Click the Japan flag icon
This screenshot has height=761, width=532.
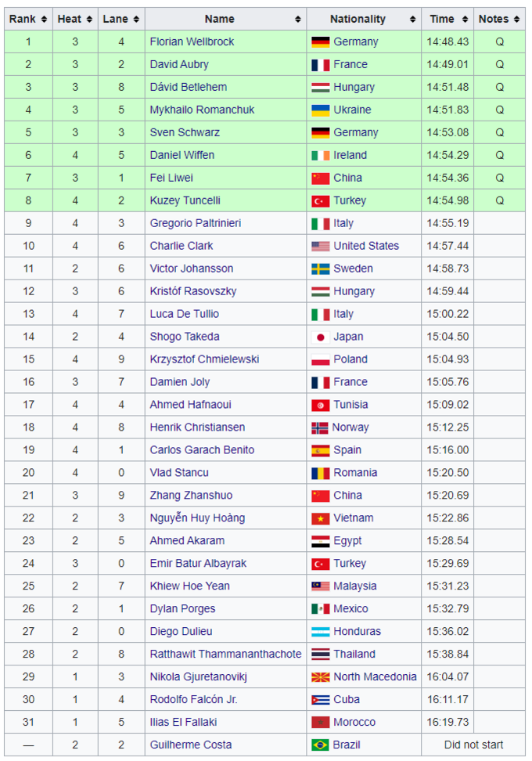pos(320,337)
